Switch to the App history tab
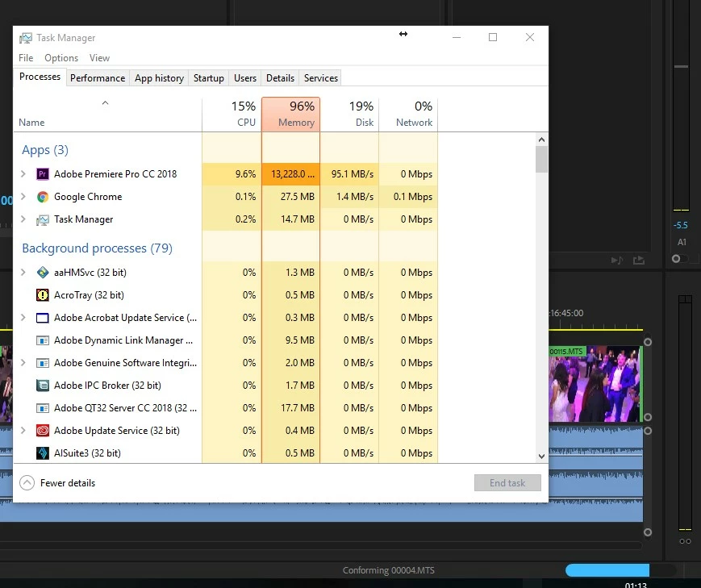The image size is (701, 588). [159, 77]
